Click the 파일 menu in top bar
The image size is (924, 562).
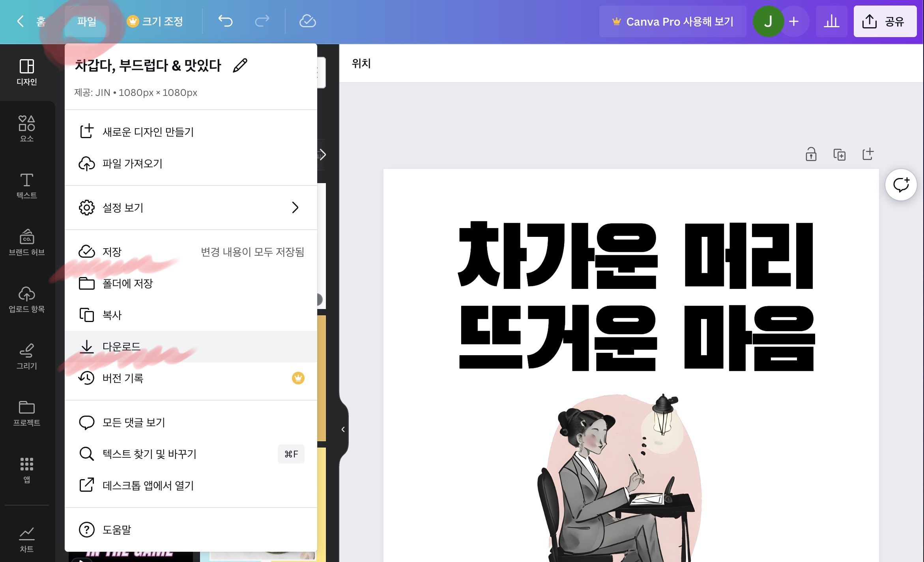pyautogui.click(x=87, y=21)
